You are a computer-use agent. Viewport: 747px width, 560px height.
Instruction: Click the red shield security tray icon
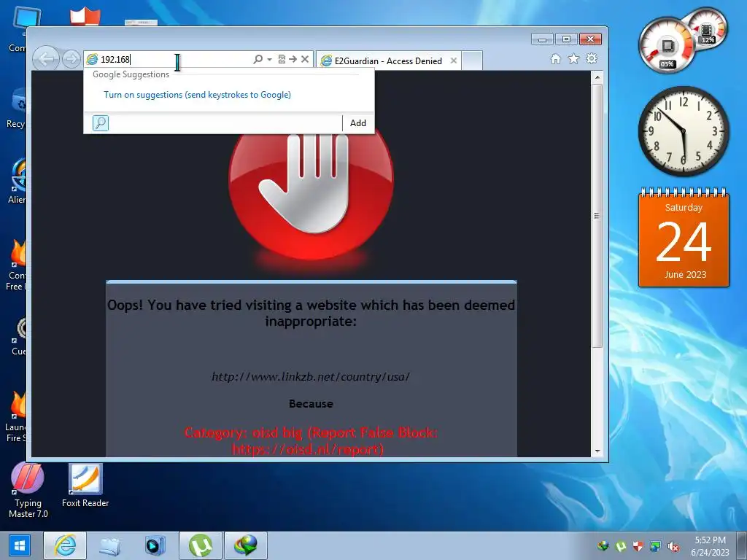coord(638,545)
